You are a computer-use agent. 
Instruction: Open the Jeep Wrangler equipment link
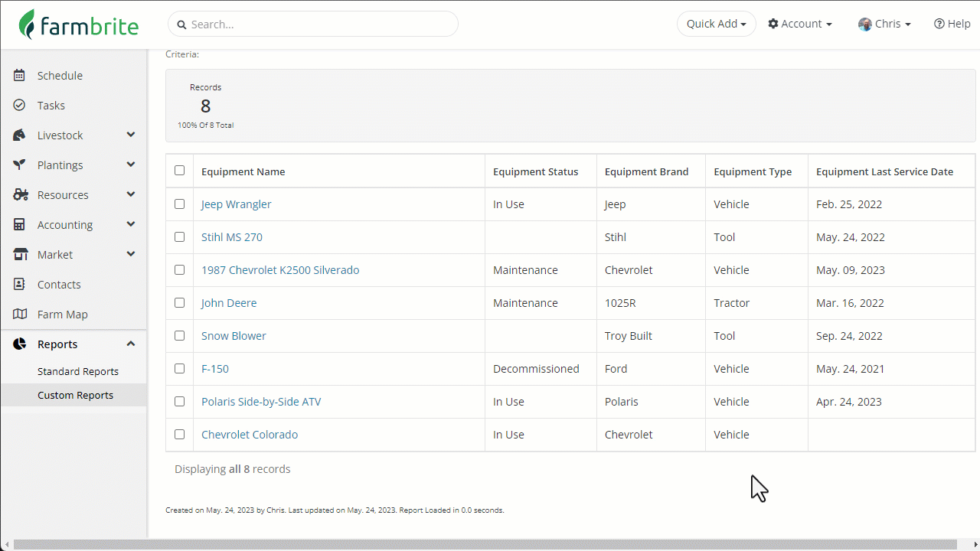coord(236,204)
